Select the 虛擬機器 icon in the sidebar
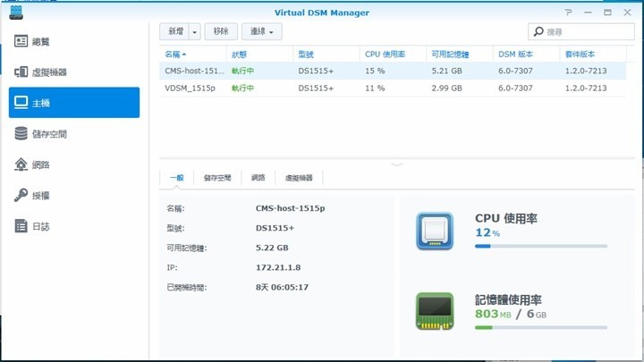This screenshot has width=644, height=362. pyautogui.click(x=21, y=72)
